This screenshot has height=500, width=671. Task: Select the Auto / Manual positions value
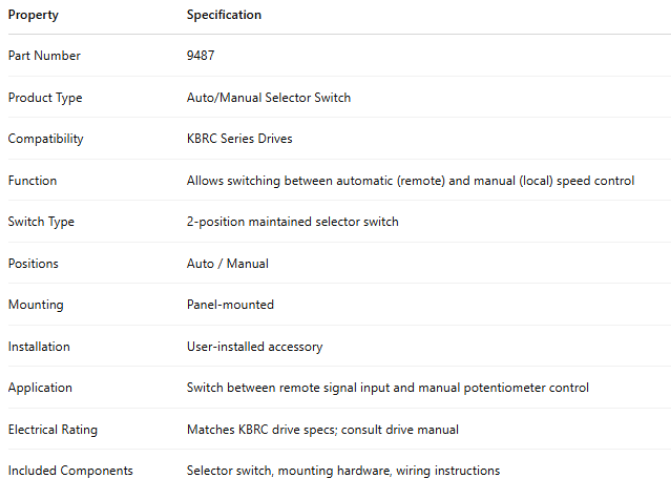[227, 264]
